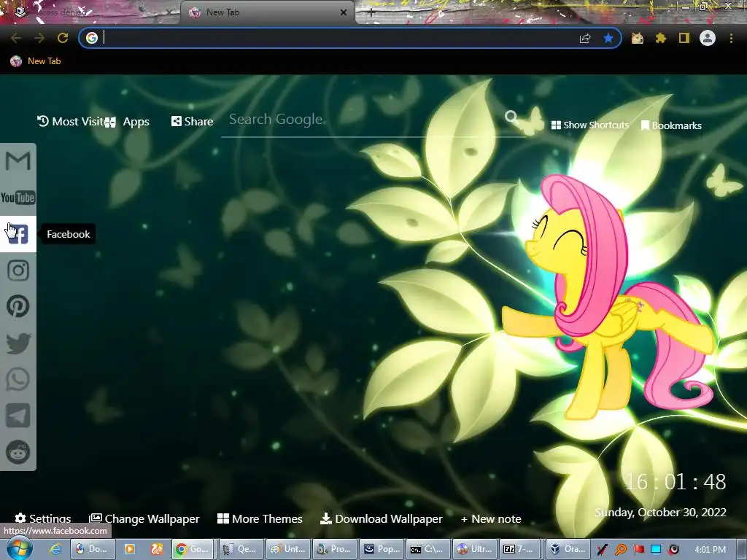Open Twitter from the sidebar

click(18, 343)
